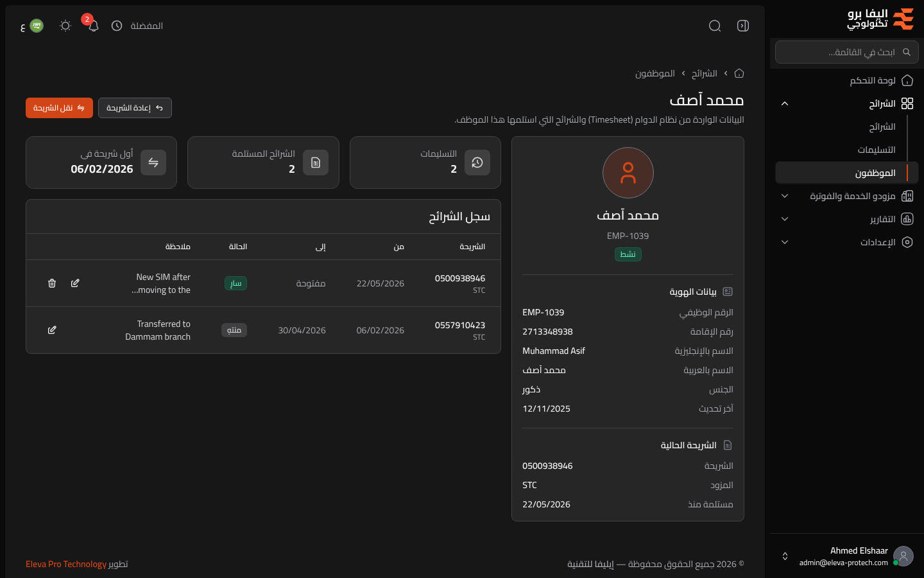Click the search magnifier icon in header
The height and width of the screenshot is (578, 924).
pos(715,26)
